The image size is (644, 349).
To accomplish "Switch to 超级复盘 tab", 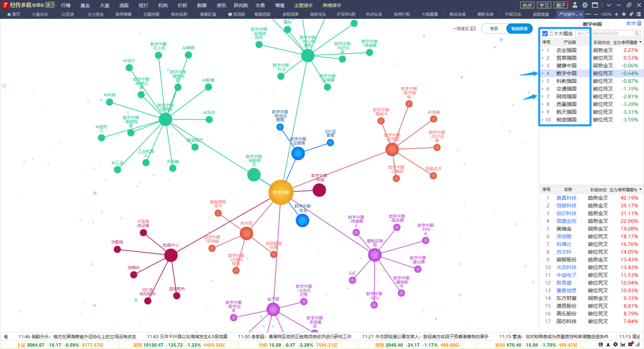I will 540,15.
